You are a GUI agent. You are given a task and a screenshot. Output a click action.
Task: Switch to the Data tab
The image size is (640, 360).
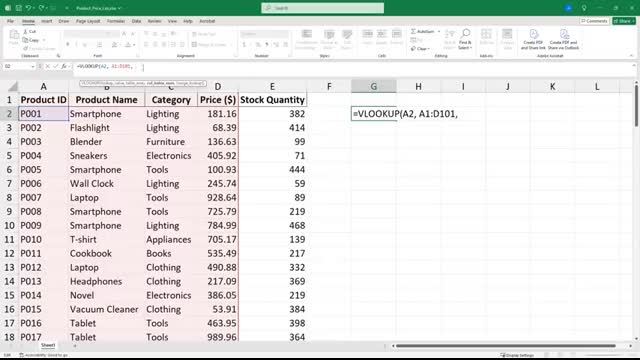coord(136,21)
